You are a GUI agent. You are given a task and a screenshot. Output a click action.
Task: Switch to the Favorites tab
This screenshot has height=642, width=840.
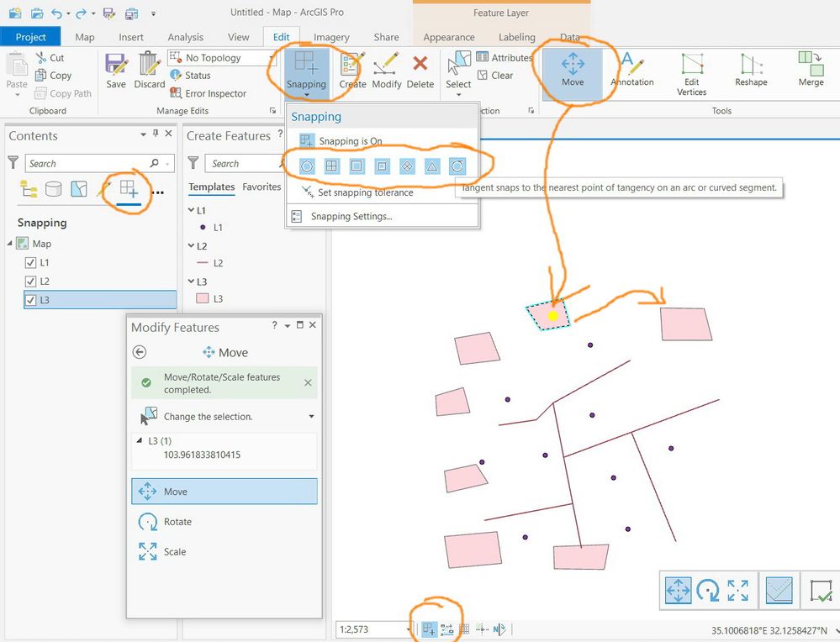(262, 187)
